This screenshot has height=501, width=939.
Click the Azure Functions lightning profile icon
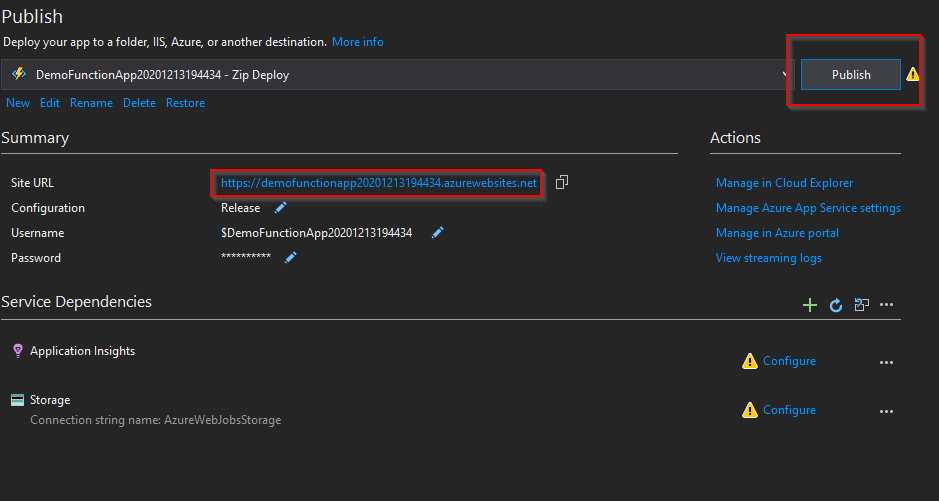[19, 74]
